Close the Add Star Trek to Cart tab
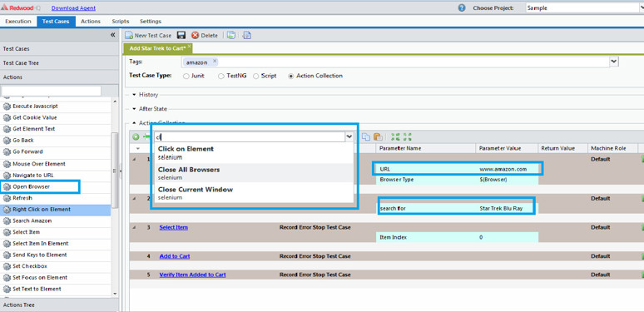This screenshot has width=644, height=312. (190, 47)
